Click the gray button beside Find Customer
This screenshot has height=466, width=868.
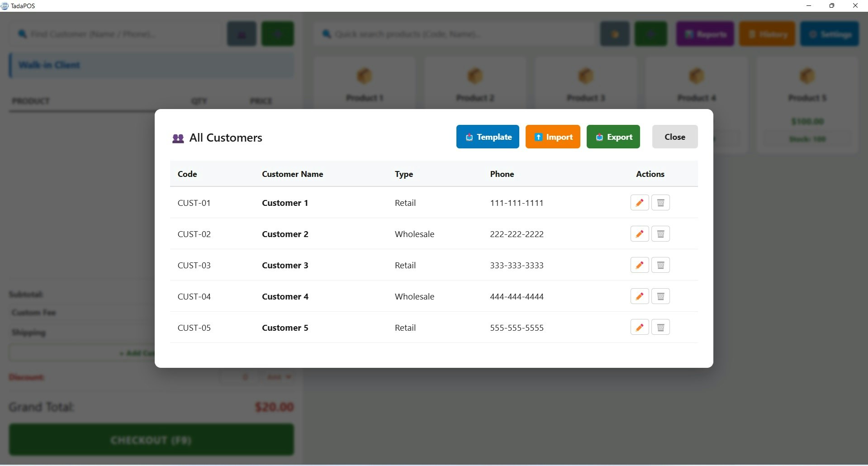pyautogui.click(x=242, y=34)
